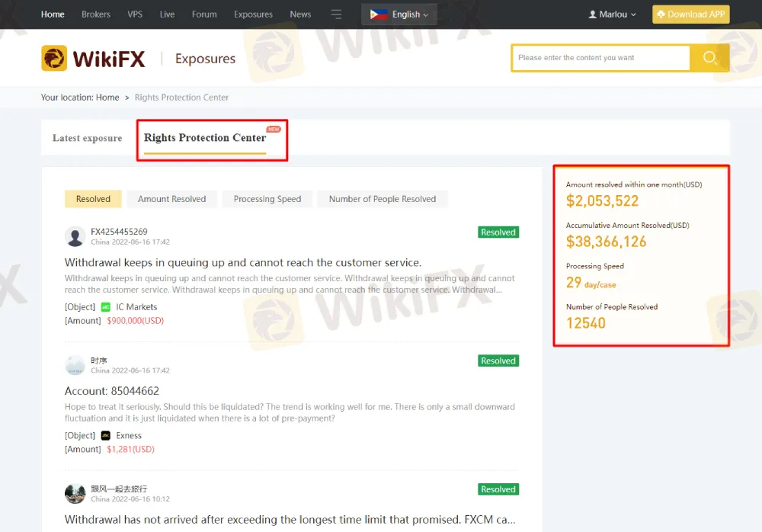This screenshot has height=532, width=762.
Task: Click the WikiFX logo icon
Action: coord(54,59)
